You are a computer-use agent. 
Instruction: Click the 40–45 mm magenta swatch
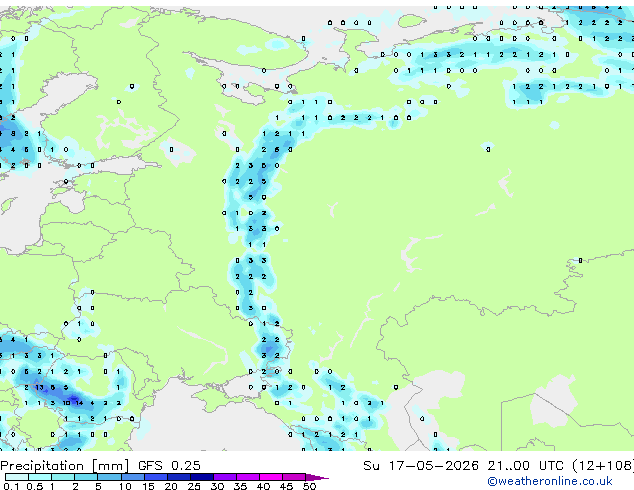click(271, 477)
